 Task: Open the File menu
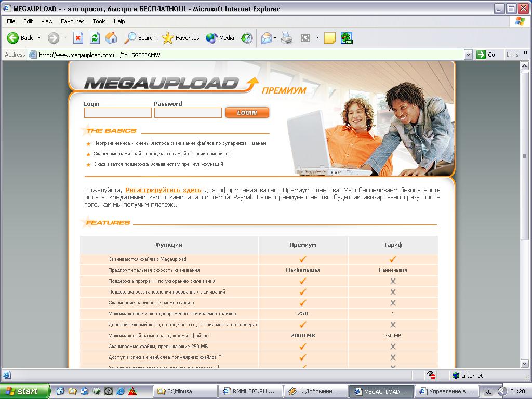click(x=11, y=21)
